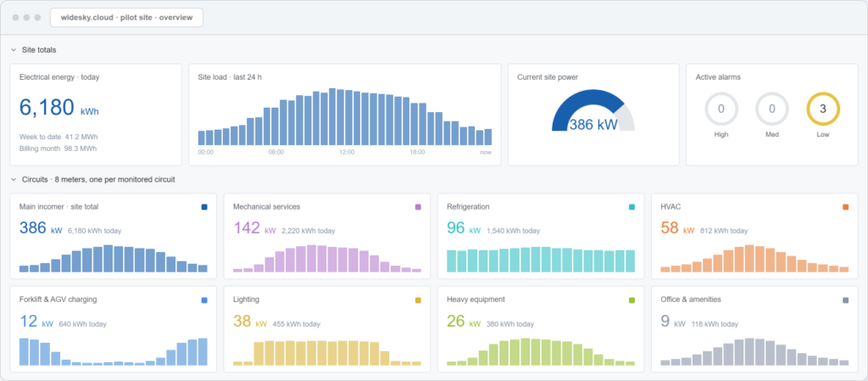Image resolution: width=868 pixels, height=381 pixels.
Task: Click the 455 kWh today value
Action: tap(296, 324)
